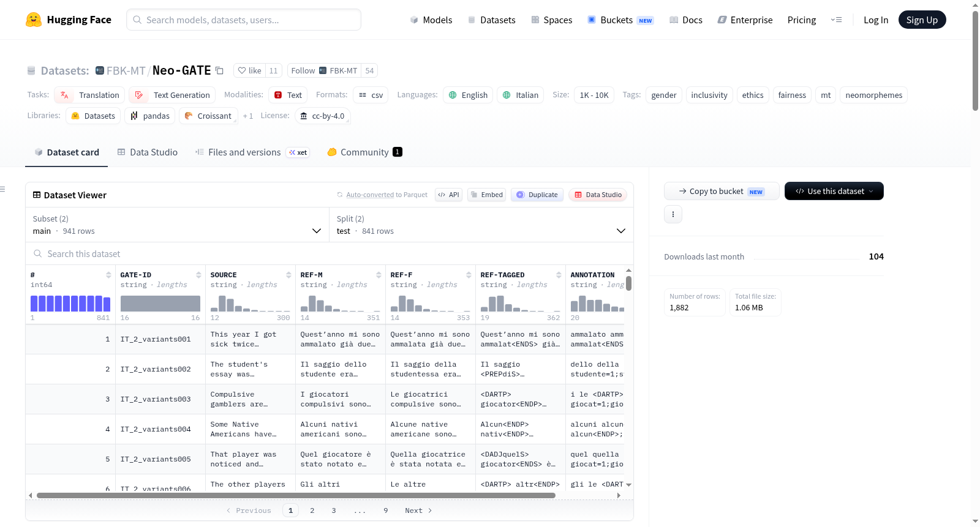Screen dimensions: 980x527
Task: Open Enterprise in the top navigation
Action: [x=745, y=20]
